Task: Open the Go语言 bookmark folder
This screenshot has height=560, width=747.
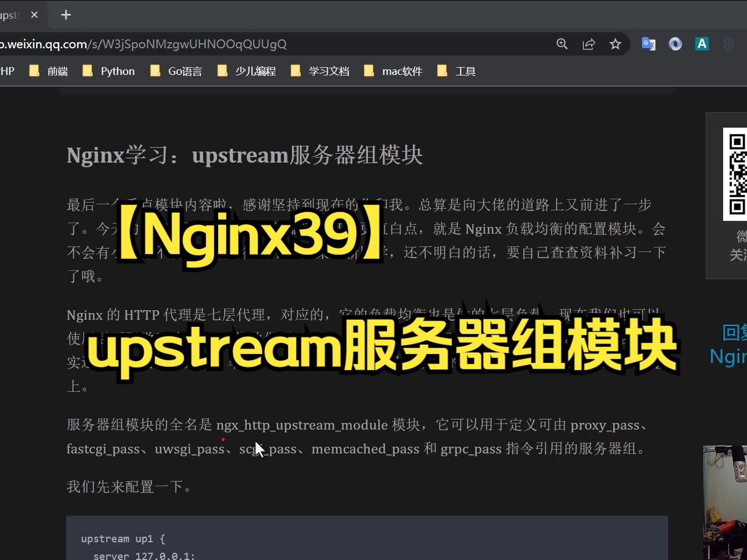Action: 176,71
